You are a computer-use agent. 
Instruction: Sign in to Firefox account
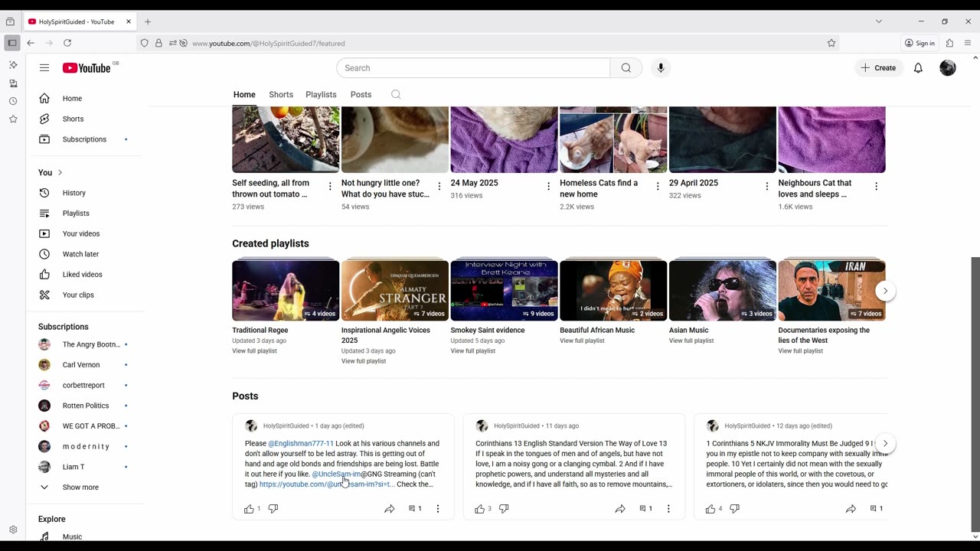pos(920,44)
